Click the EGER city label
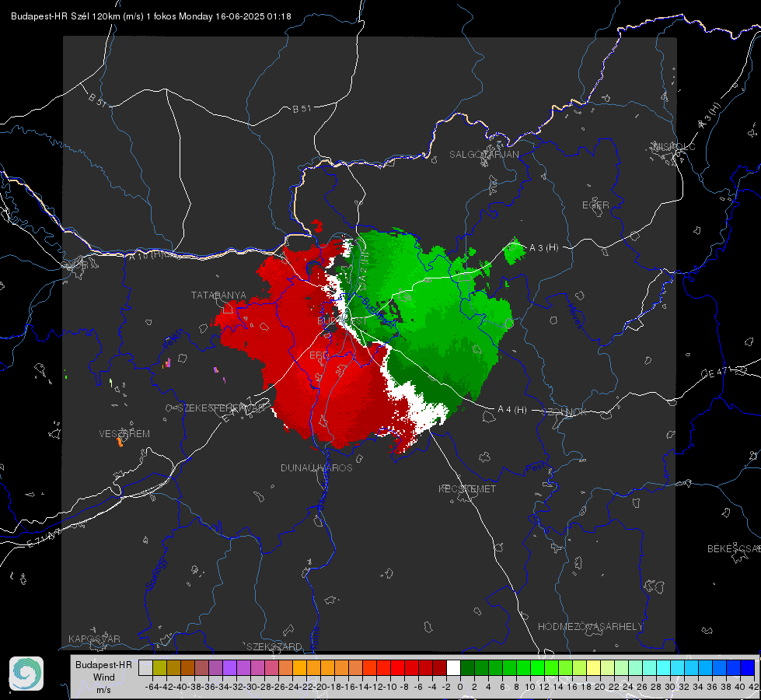 click(x=595, y=205)
